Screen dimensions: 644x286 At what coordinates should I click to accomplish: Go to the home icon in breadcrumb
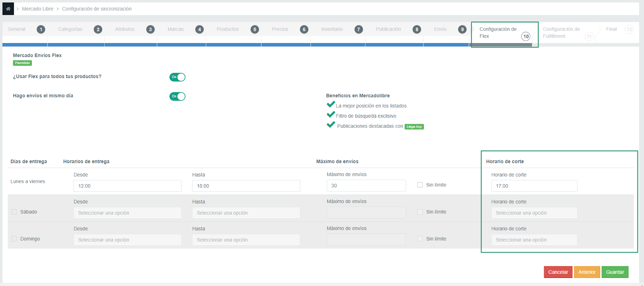(x=8, y=8)
